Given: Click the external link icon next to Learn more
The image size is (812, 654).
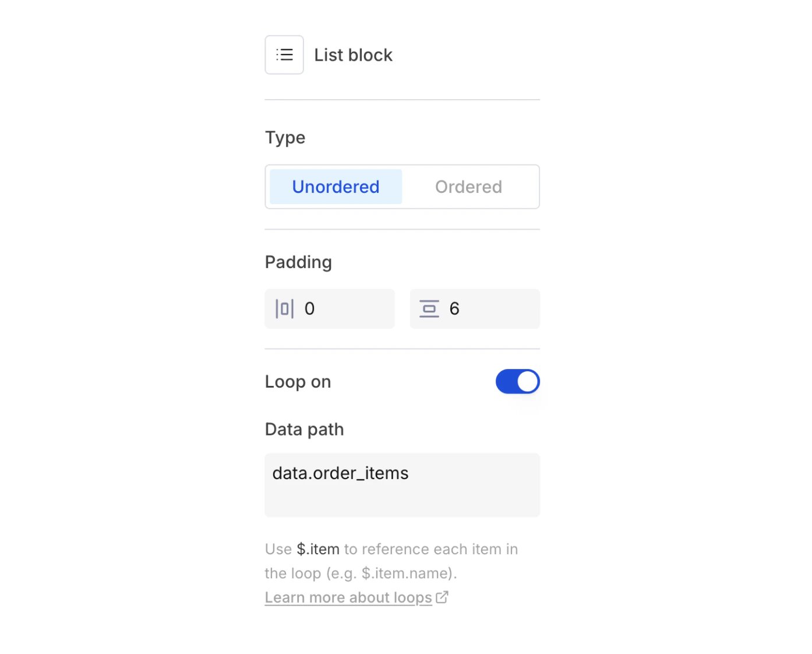Looking at the screenshot, I should click(x=442, y=596).
